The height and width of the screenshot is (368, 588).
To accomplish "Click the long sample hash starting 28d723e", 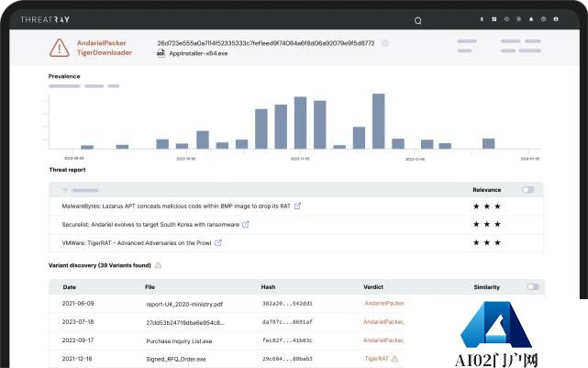I will click(x=266, y=43).
